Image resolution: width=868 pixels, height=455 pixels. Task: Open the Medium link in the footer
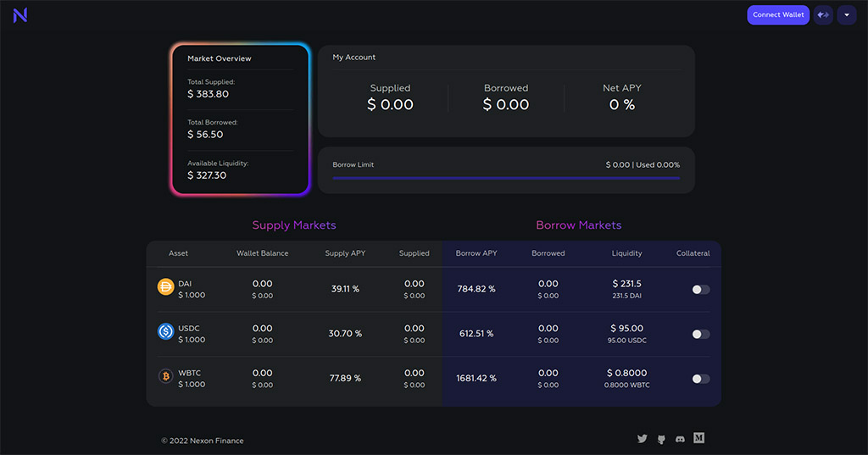(x=699, y=438)
